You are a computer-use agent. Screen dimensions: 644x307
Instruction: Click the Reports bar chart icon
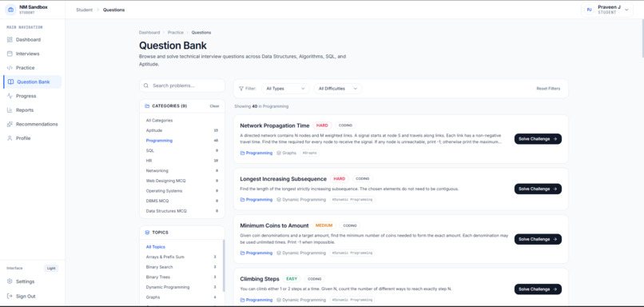click(10, 110)
